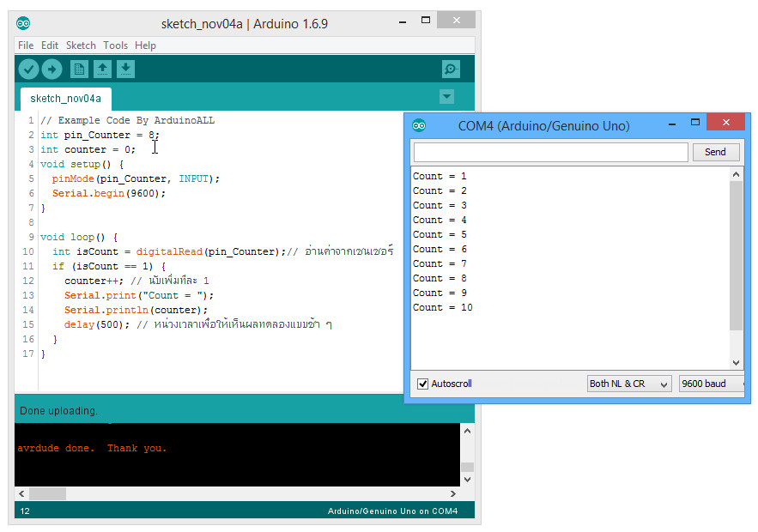Open the Tools menu
The width and height of the screenshot is (758, 532).
[x=115, y=45]
